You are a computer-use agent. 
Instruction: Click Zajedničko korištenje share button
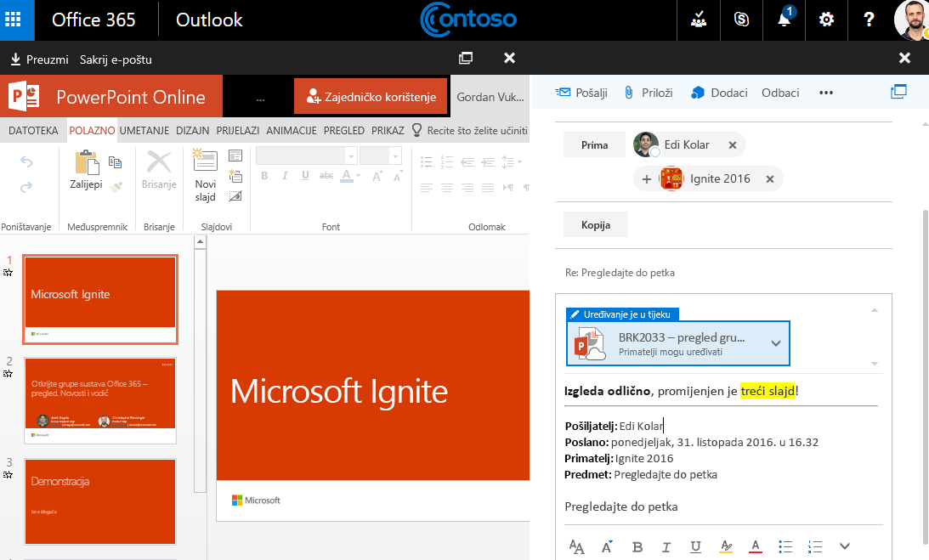(x=371, y=97)
